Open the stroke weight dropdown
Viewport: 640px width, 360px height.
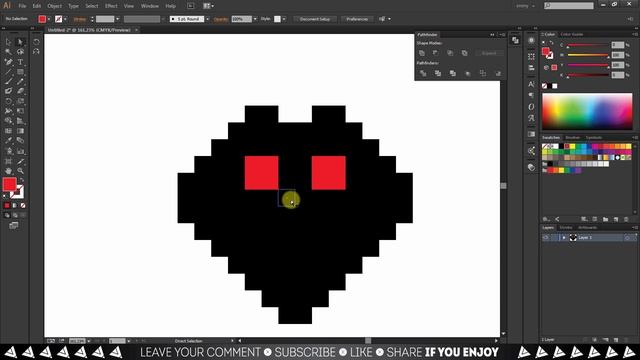click(118, 19)
